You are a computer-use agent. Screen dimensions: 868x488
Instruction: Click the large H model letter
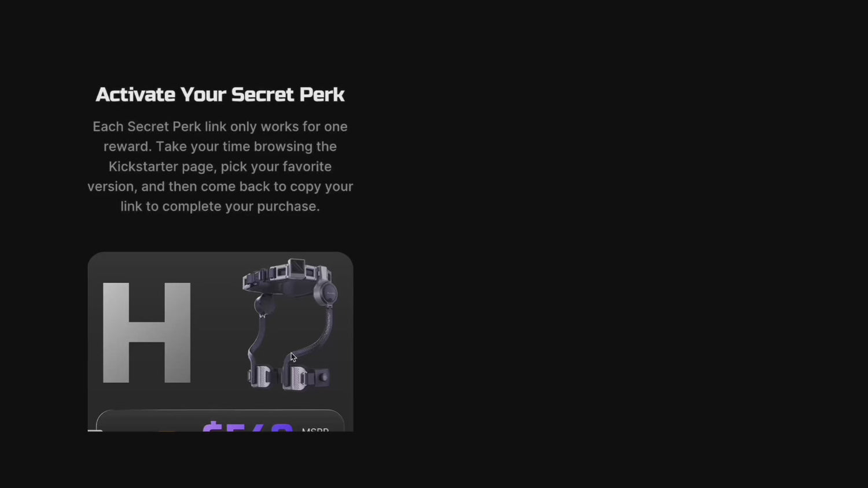pyautogui.click(x=146, y=332)
